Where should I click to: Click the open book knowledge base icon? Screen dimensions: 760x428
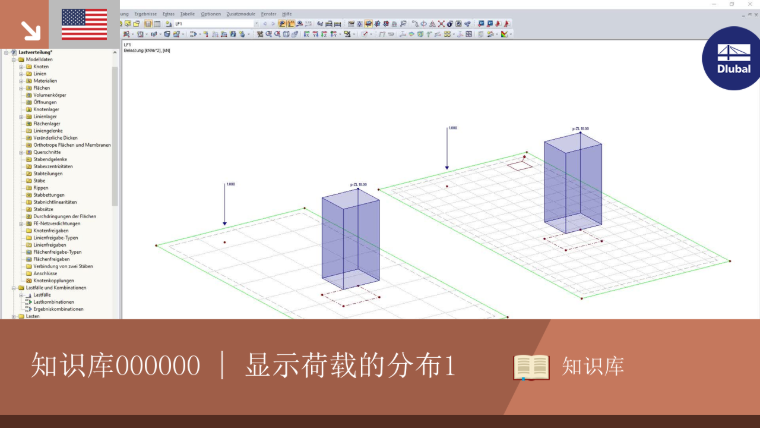(531, 367)
